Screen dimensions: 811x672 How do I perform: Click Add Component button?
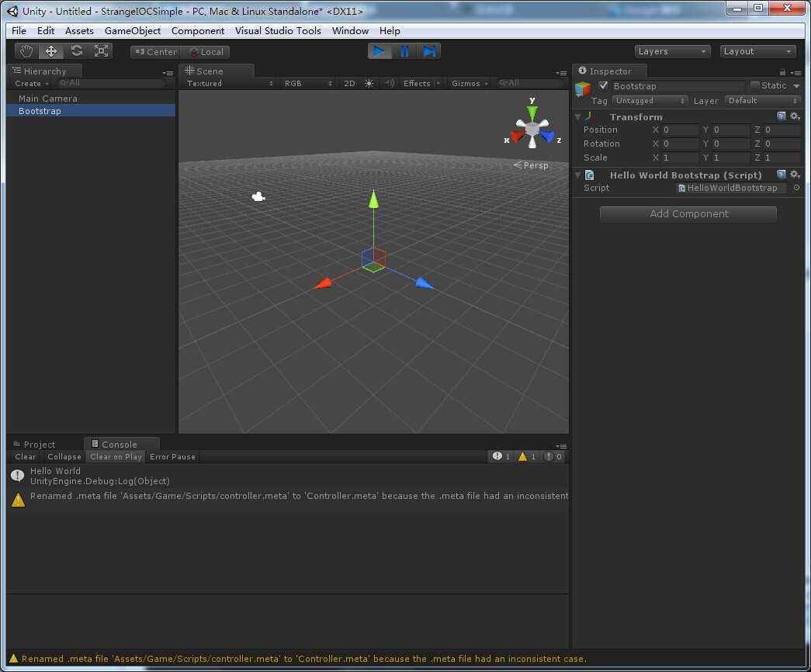point(688,214)
